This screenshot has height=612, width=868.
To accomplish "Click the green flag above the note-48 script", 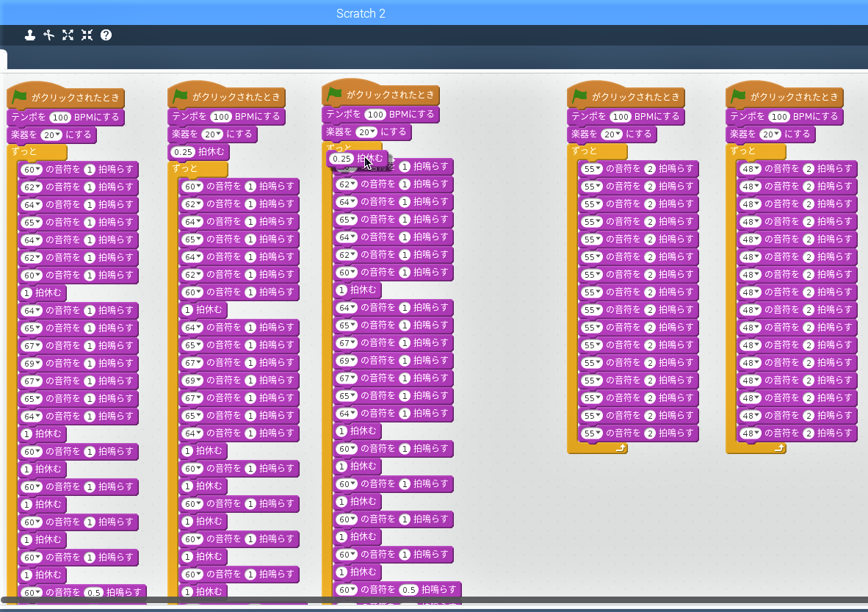I will (x=739, y=97).
